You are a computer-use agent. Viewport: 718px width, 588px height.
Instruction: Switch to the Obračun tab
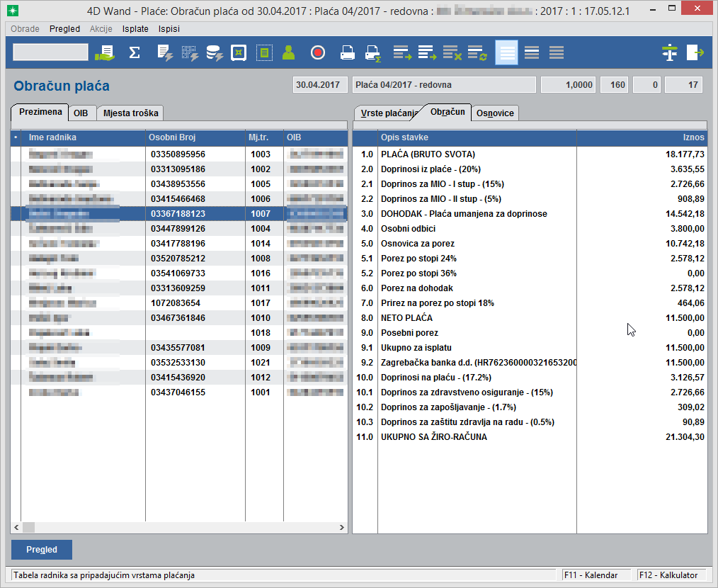click(448, 112)
